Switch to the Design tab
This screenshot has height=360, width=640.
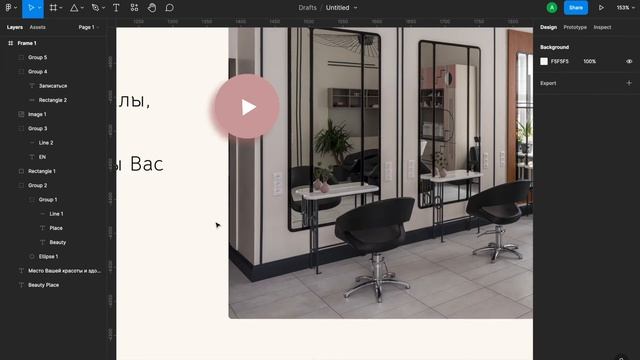coord(548,27)
